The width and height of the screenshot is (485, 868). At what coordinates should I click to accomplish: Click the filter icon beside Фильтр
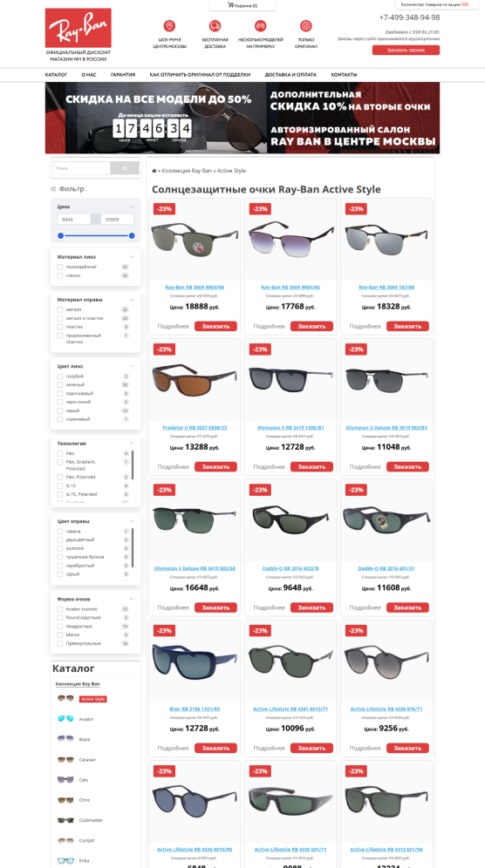pyautogui.click(x=53, y=189)
